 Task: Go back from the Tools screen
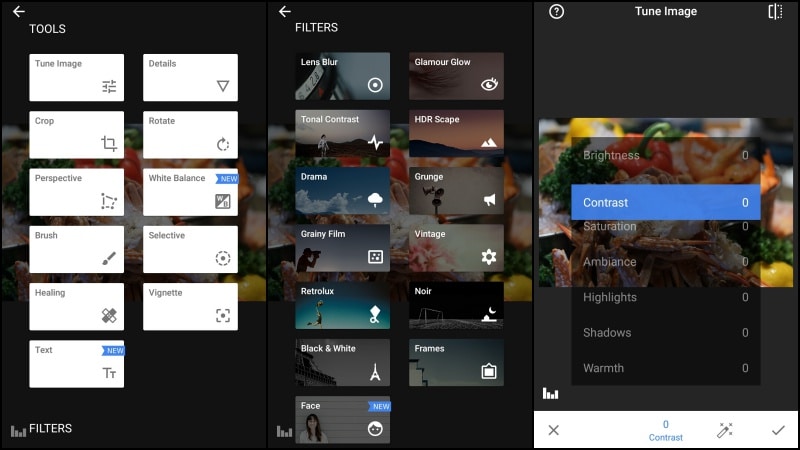pos(18,11)
